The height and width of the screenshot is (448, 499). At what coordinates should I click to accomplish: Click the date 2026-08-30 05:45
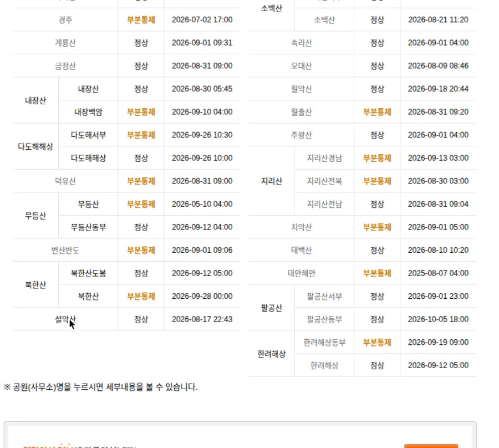202,89
